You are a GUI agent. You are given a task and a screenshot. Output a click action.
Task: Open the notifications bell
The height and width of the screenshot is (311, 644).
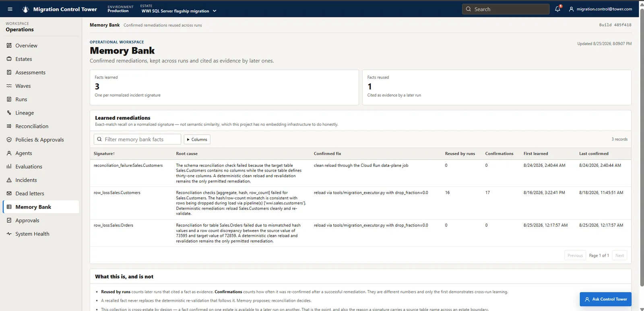click(557, 9)
